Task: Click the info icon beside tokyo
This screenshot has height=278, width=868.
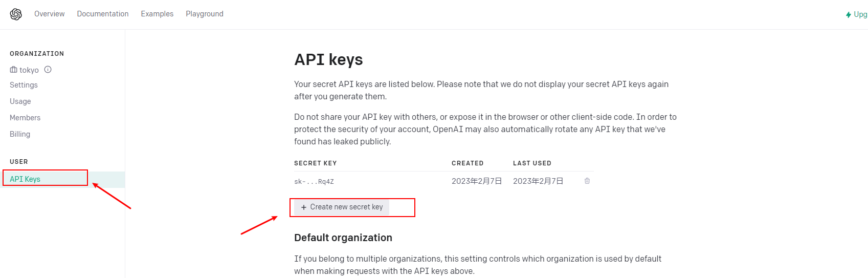Action: 48,70
